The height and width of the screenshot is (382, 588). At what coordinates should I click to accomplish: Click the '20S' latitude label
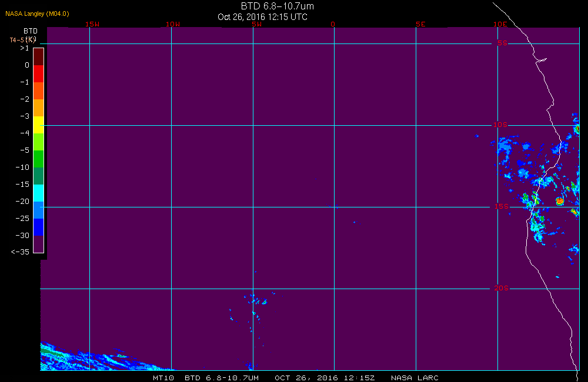click(x=502, y=288)
